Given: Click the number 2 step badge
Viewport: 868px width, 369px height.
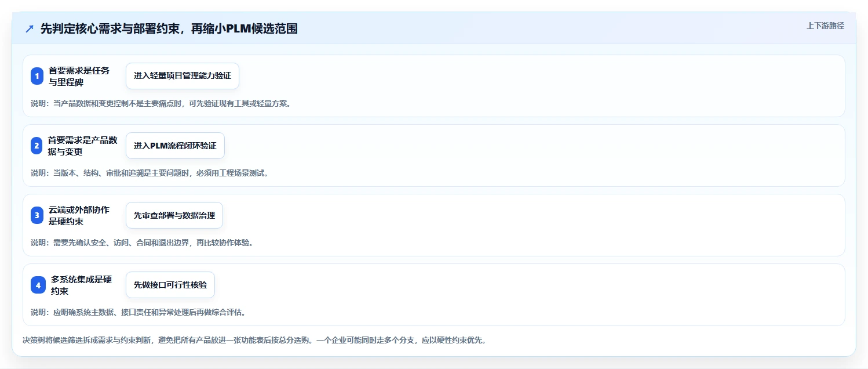Looking at the screenshot, I should click(37, 146).
